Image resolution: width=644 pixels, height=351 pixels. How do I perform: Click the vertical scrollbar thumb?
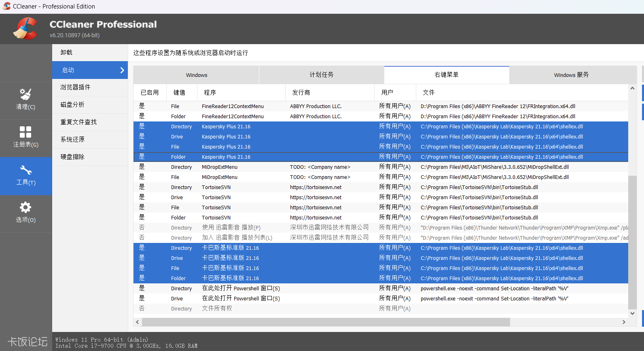tap(632, 242)
